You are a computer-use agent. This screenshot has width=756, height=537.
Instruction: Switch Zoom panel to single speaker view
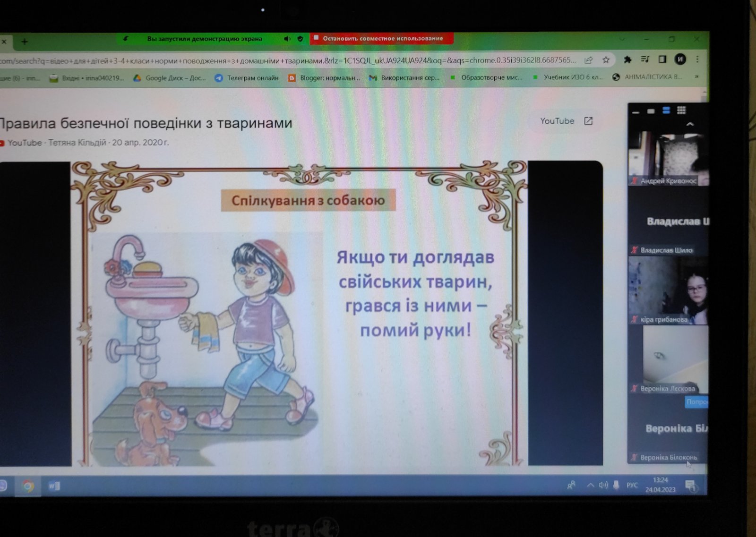[x=651, y=111]
